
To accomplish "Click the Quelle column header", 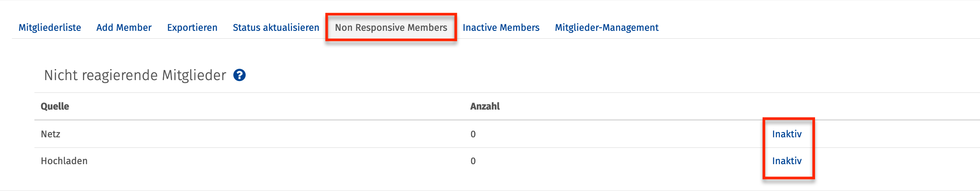I will pos(55,107).
